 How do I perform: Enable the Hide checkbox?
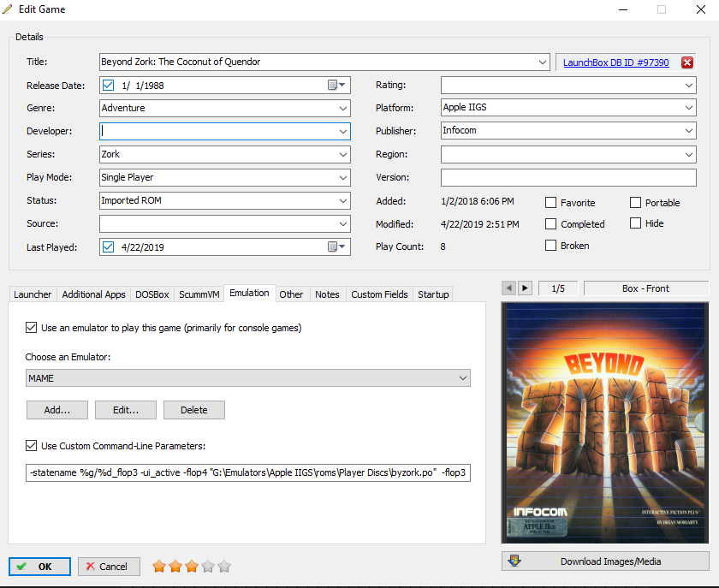(x=635, y=223)
